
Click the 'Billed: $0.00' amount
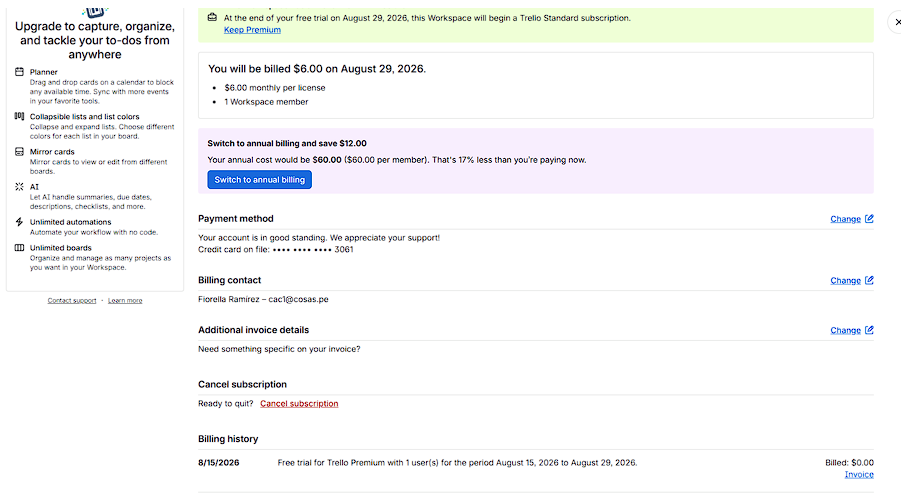(849, 463)
